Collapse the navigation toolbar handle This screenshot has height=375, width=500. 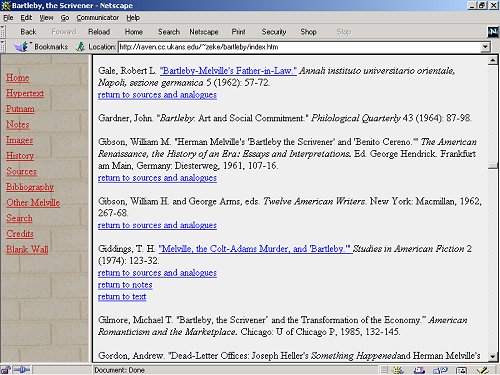(x=3, y=32)
